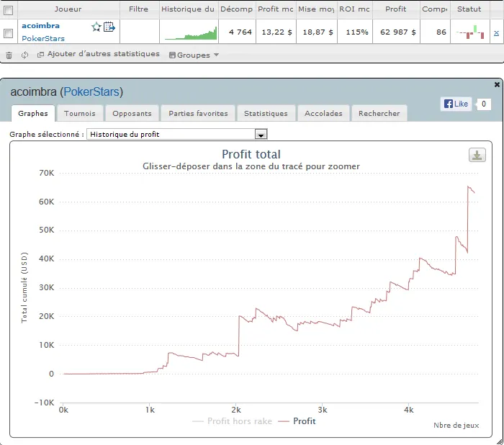Open the status mini chart for acoimbra
Viewport: 504px width, 445px height.
pyautogui.click(x=470, y=32)
